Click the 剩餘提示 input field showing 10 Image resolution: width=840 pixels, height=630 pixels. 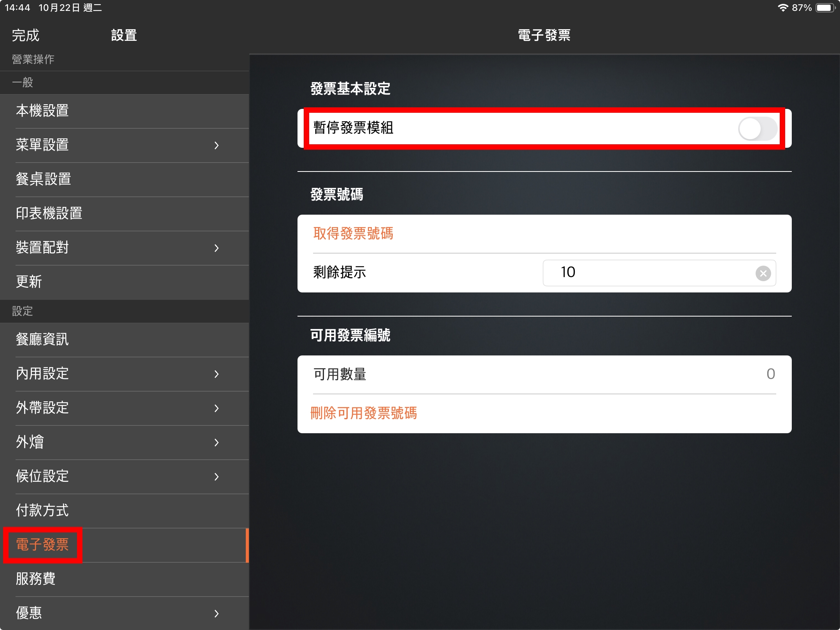point(659,273)
